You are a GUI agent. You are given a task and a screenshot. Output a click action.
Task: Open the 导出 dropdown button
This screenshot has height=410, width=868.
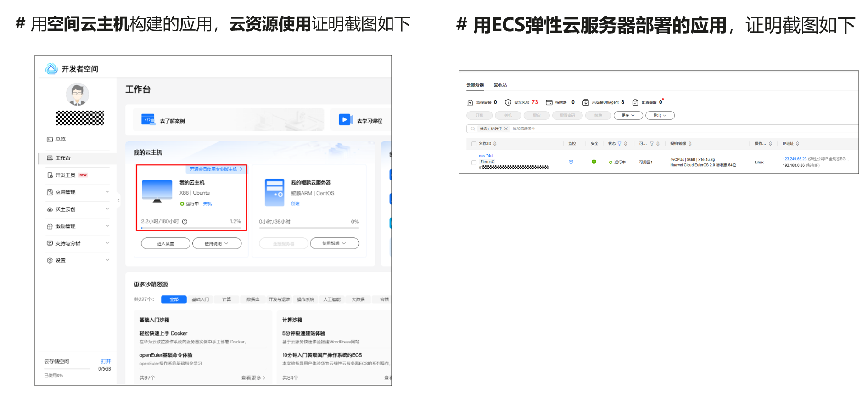[x=660, y=116]
